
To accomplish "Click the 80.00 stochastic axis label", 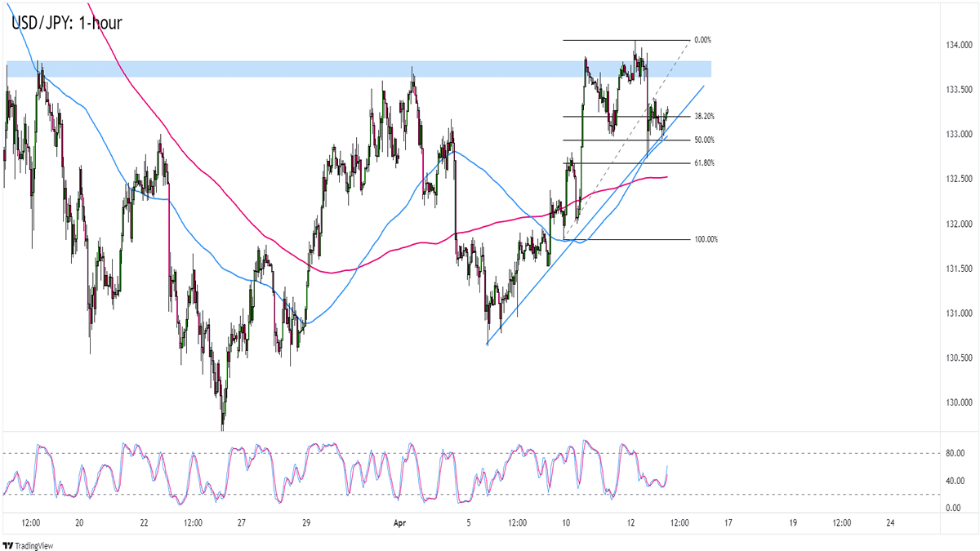I will click(x=956, y=453).
